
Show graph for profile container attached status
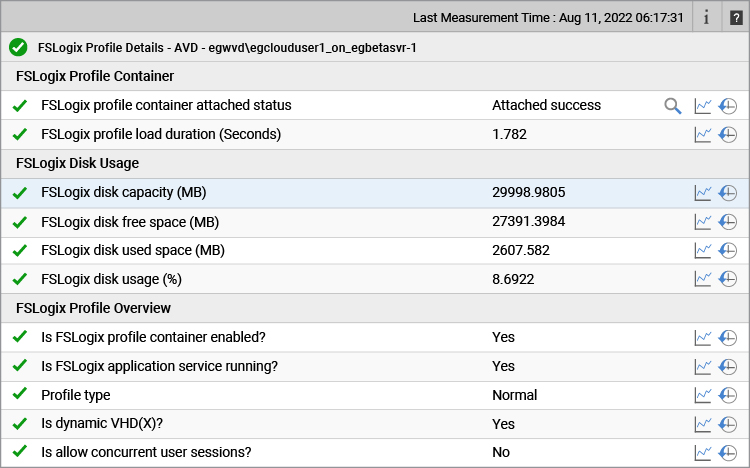[x=703, y=106]
